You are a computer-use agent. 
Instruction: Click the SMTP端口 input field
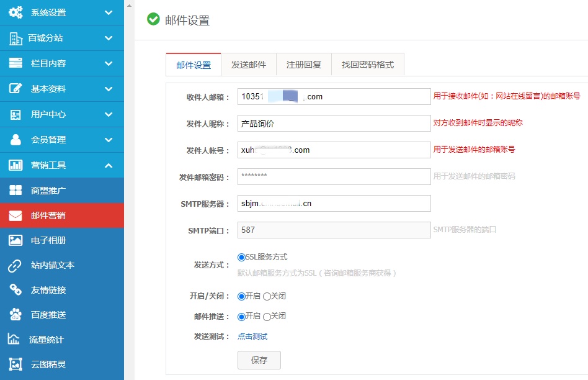334,230
